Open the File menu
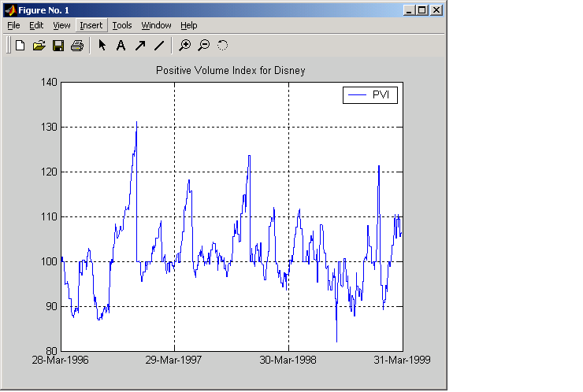The width and height of the screenshot is (583, 392). (13, 25)
